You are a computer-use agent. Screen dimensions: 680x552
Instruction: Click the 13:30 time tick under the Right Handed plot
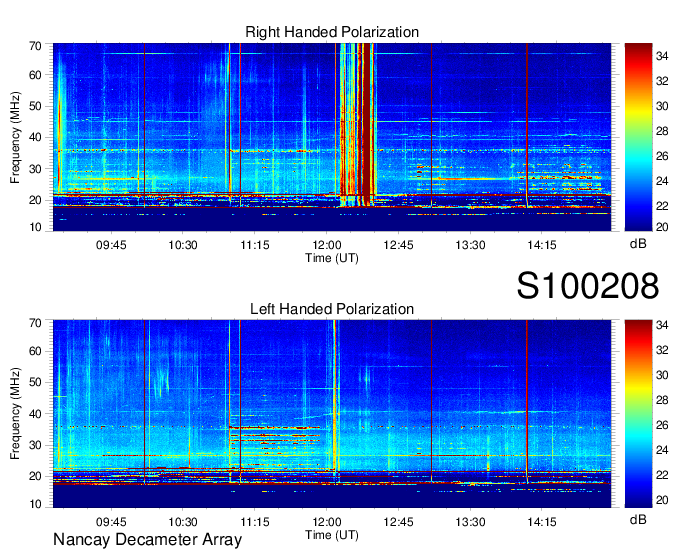[x=470, y=245]
